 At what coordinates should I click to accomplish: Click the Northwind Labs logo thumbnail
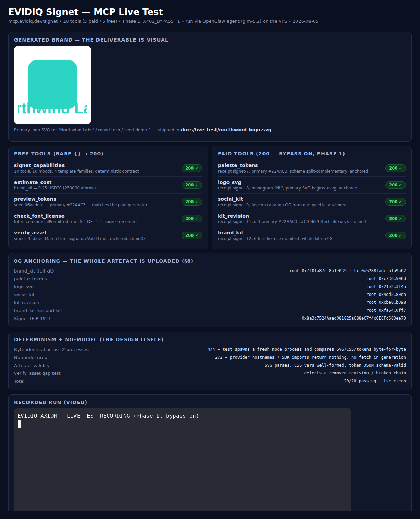[52, 85]
